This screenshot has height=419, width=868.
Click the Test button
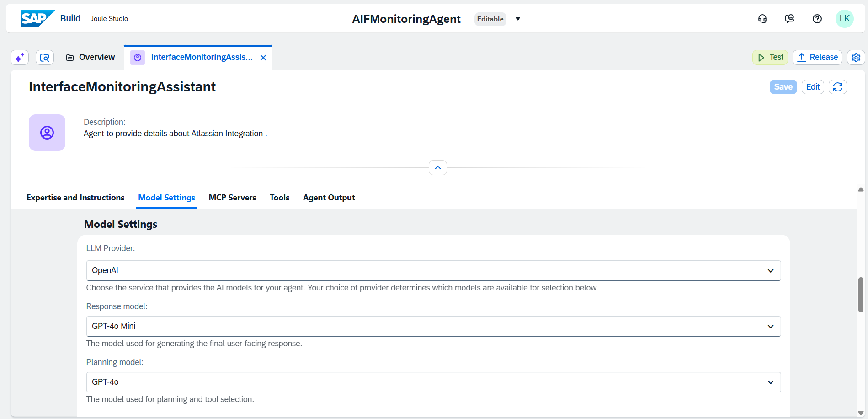coord(770,58)
